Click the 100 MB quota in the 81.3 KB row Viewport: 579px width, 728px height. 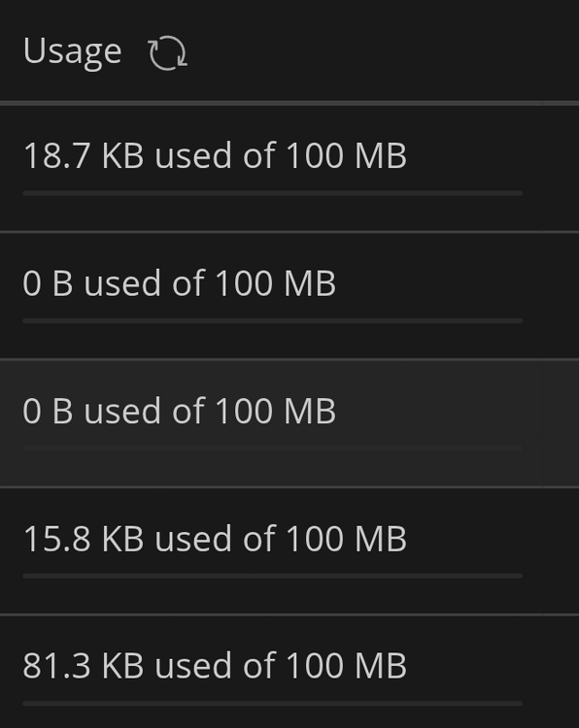click(347, 666)
